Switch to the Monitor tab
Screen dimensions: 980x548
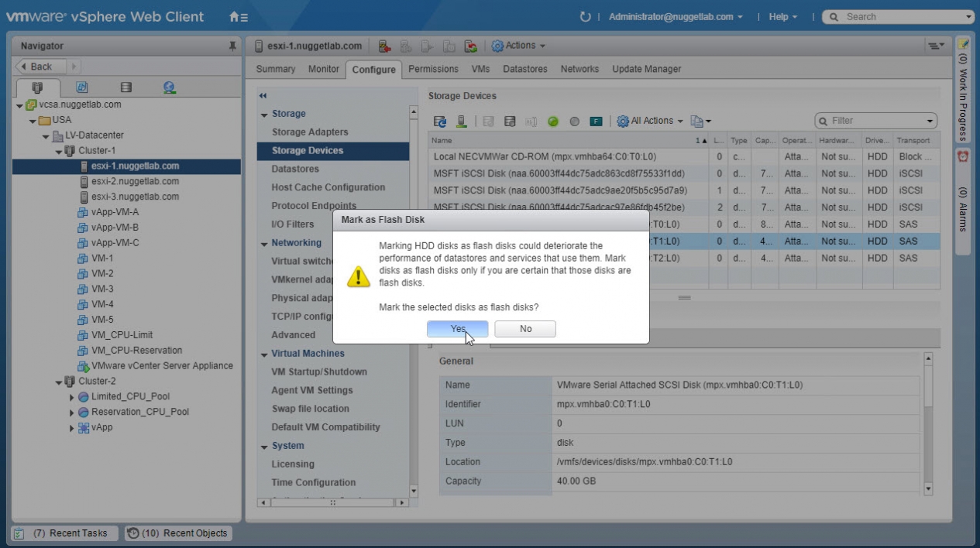coord(323,69)
